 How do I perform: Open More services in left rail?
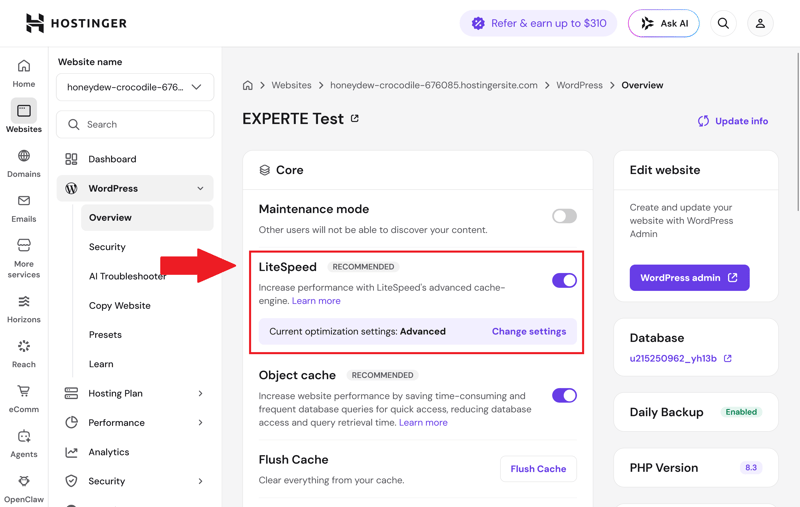24,258
